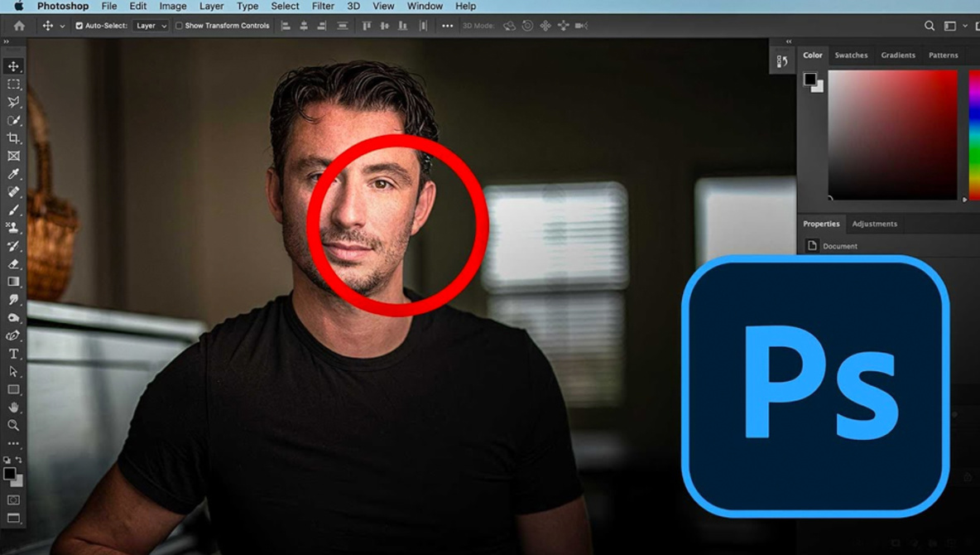Click the 3D pan mode icon
This screenshot has width=980, height=555.
(545, 26)
